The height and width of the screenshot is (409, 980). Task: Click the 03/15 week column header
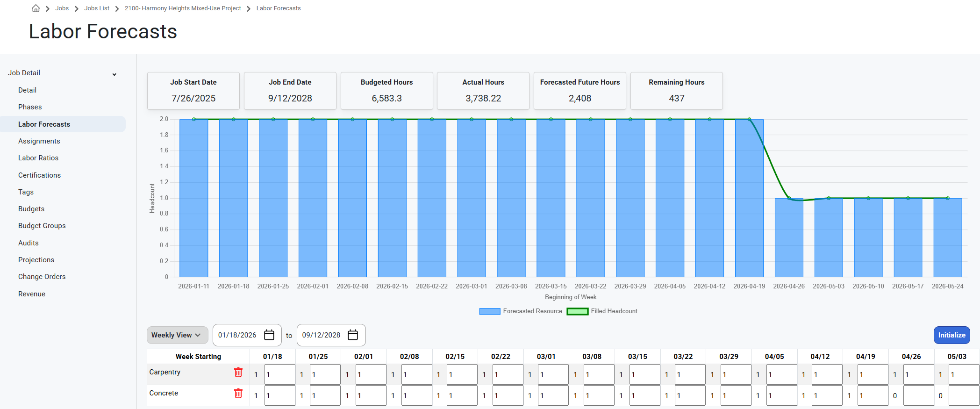tap(637, 357)
